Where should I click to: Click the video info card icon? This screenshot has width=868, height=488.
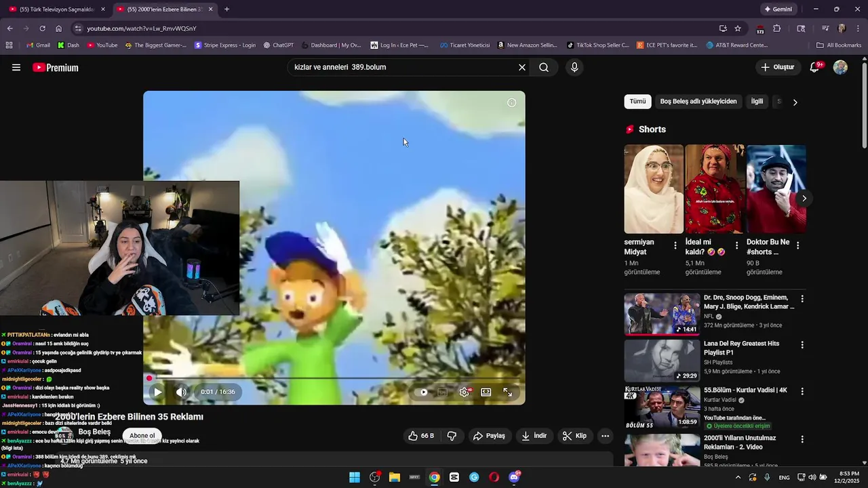[511, 103]
